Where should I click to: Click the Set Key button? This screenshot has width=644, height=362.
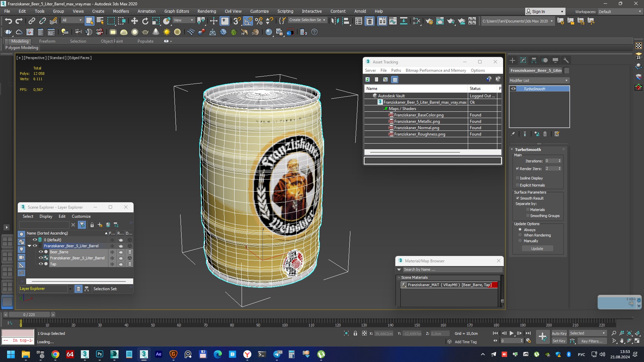559,341
